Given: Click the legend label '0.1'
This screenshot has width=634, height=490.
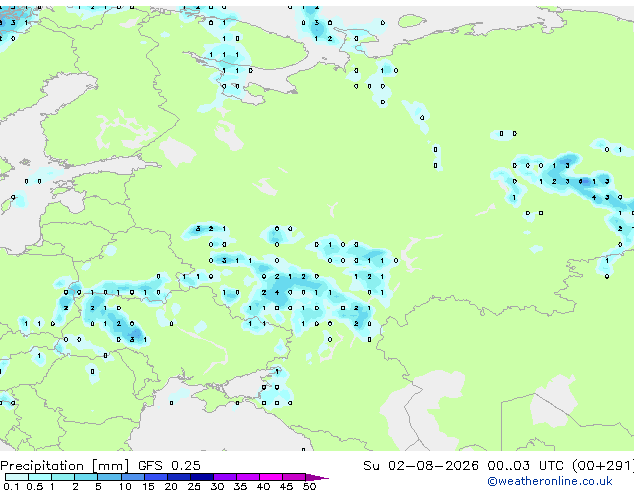Looking at the screenshot, I should click(11, 486).
